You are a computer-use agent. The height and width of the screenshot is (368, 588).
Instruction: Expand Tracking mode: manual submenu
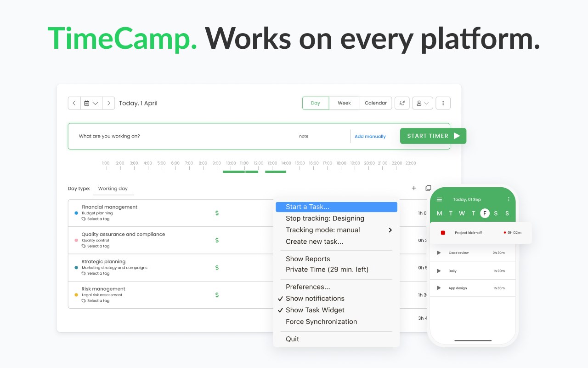(336, 230)
